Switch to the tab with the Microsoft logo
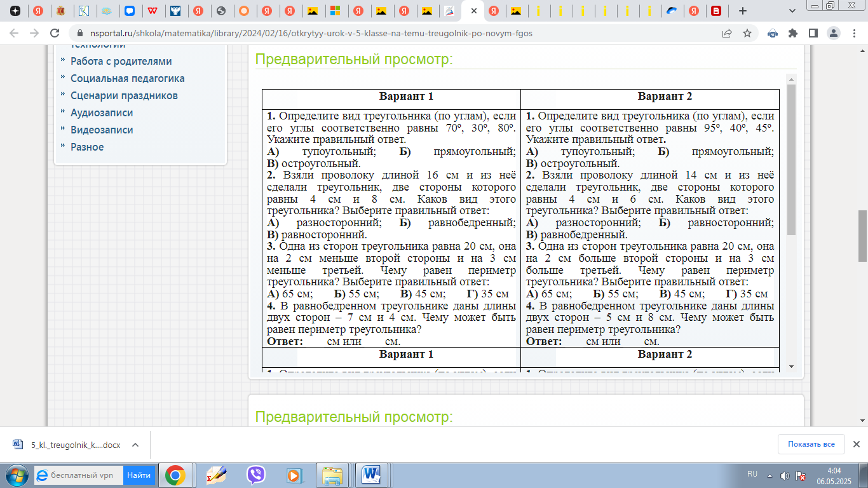The height and width of the screenshot is (488, 868). [335, 11]
